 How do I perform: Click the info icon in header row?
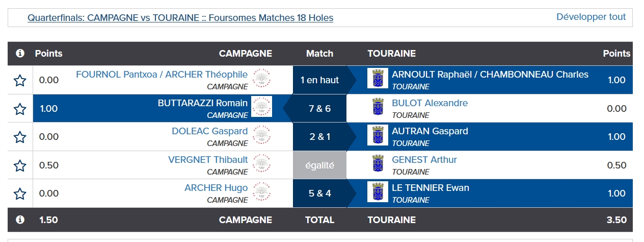[x=20, y=53]
